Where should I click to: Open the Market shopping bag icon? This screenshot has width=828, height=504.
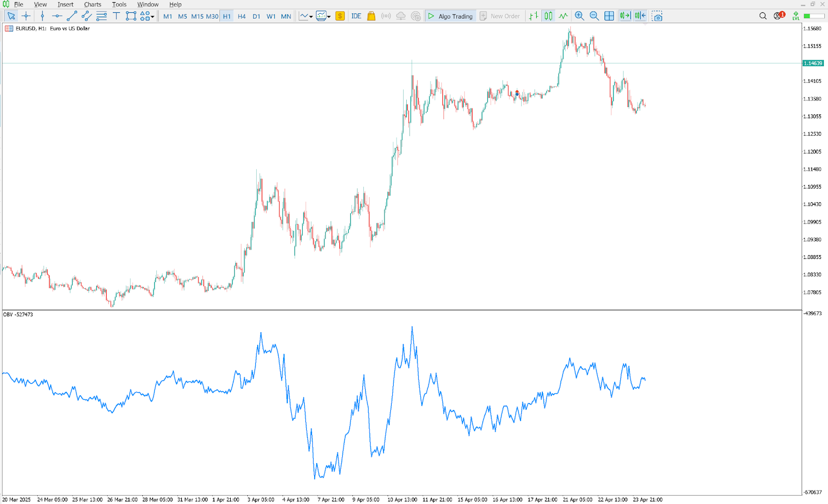coord(371,16)
